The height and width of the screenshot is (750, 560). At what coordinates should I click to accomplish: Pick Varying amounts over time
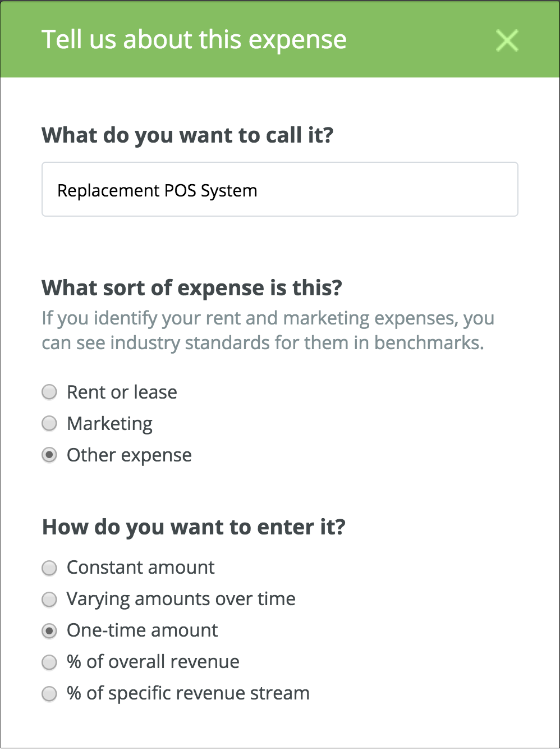click(x=49, y=600)
